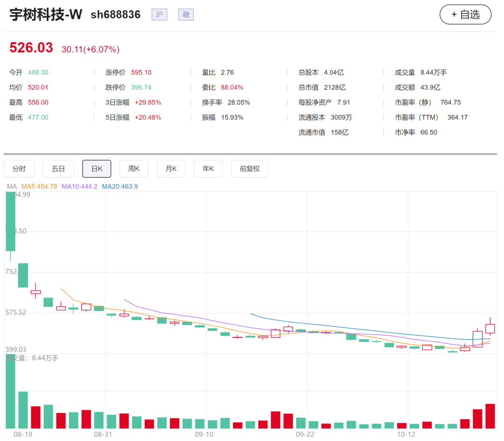Select the 日K daily candlestick tab
The width and height of the screenshot is (504, 441).
point(97,169)
